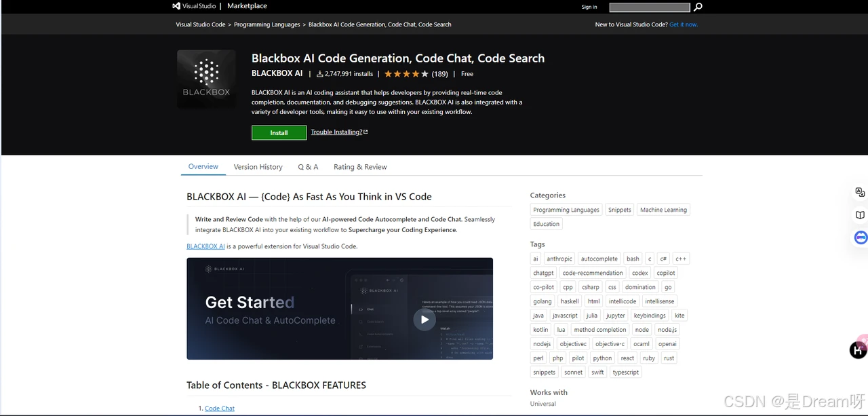The height and width of the screenshot is (416, 868).
Task: Switch to Rating & Review tab
Action: (x=360, y=167)
